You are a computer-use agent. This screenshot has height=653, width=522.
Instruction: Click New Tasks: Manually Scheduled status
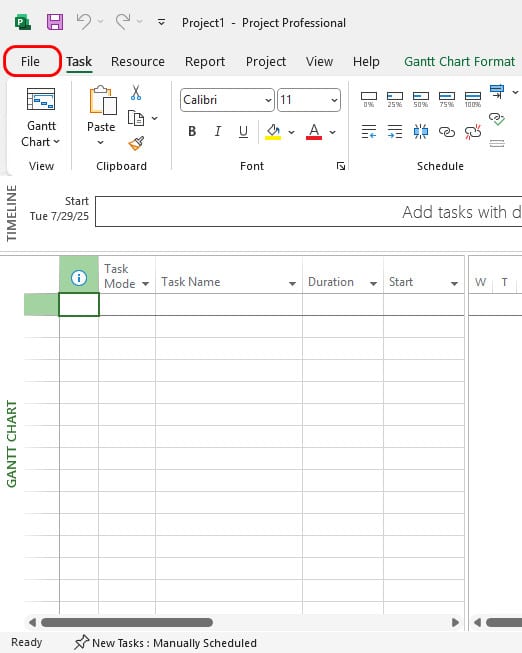pyautogui.click(x=165, y=643)
